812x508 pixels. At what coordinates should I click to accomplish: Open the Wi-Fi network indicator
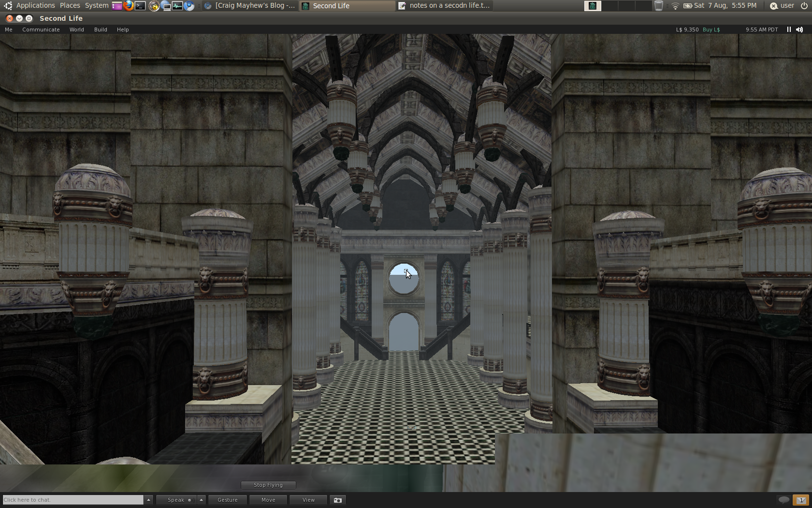[x=675, y=6]
